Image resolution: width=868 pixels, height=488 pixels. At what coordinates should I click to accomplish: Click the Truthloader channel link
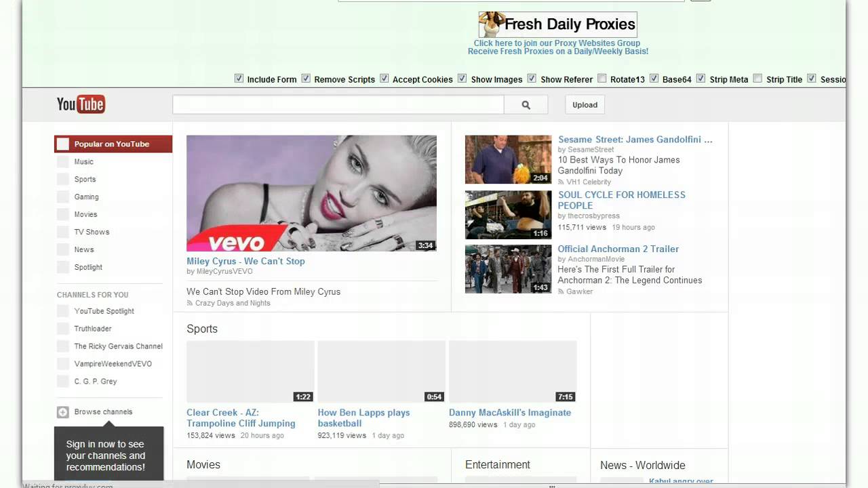pos(93,329)
